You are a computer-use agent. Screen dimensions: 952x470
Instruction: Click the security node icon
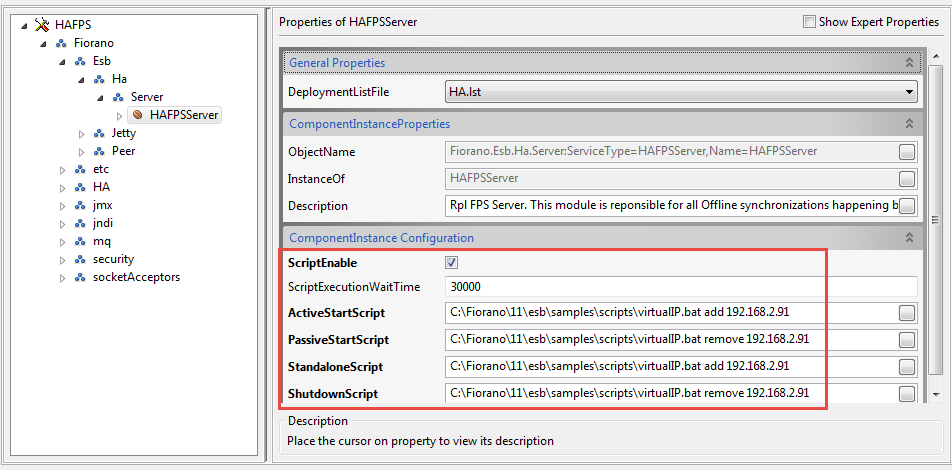click(x=80, y=259)
